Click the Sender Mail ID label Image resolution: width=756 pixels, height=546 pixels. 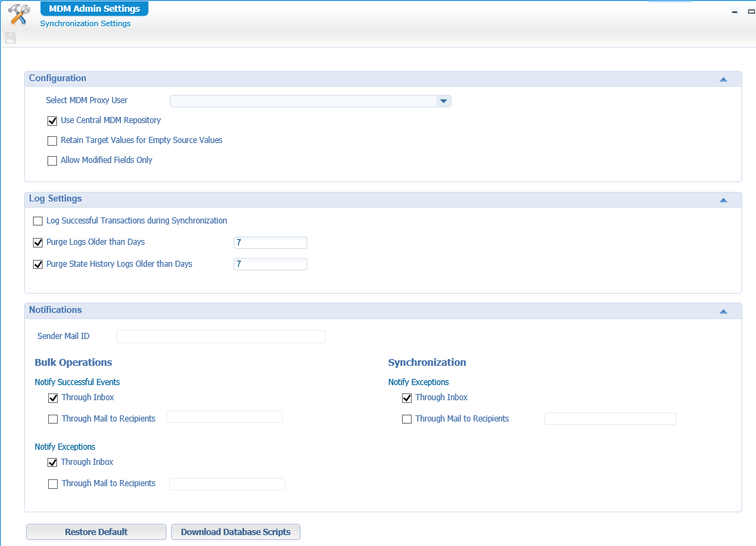click(x=63, y=336)
